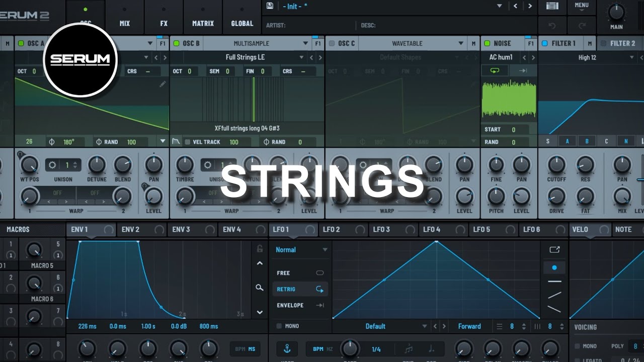Toggle the FILTER 1 enable switch

(544, 43)
